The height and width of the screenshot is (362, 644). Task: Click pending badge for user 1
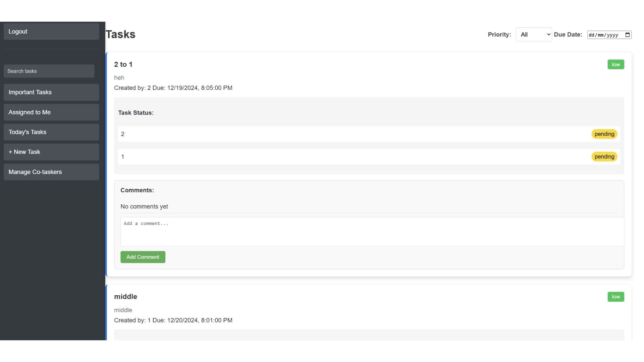coord(604,157)
